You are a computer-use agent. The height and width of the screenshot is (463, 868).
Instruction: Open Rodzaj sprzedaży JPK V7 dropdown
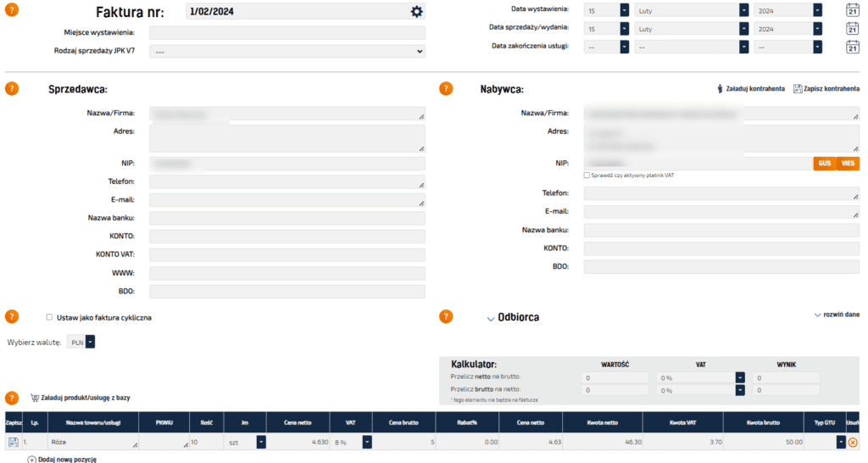click(287, 51)
